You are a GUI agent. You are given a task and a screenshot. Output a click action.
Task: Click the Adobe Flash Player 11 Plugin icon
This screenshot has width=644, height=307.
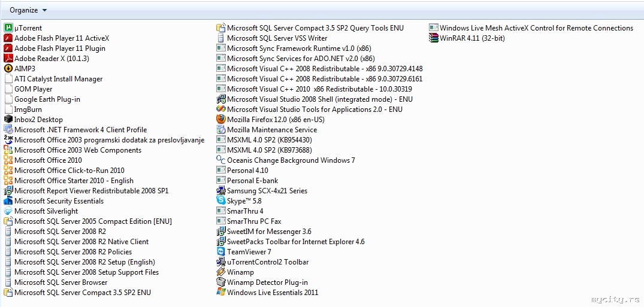(8, 48)
